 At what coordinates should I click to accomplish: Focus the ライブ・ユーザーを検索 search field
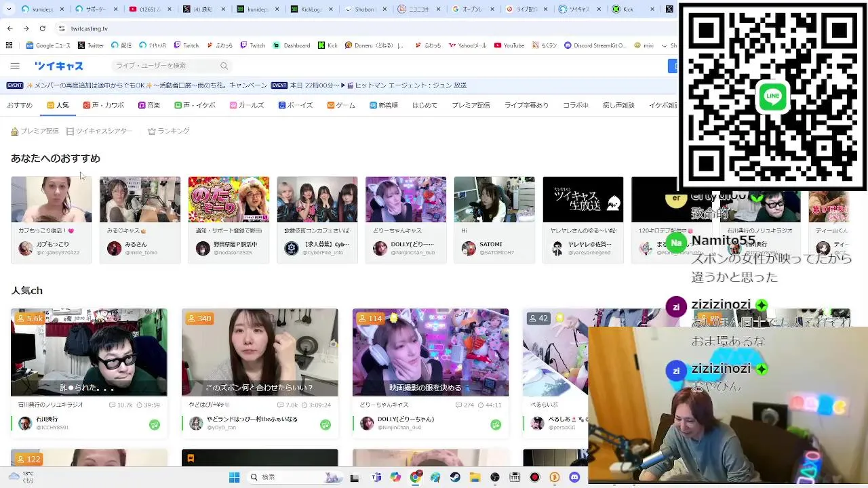tap(171, 66)
